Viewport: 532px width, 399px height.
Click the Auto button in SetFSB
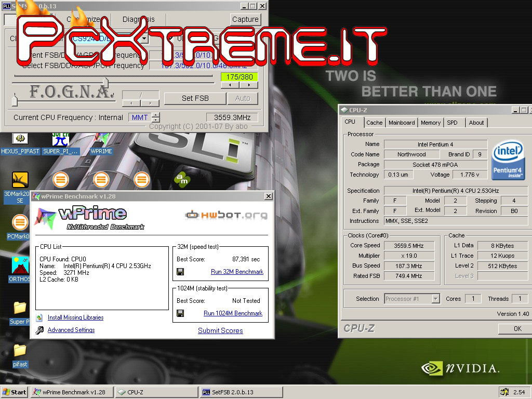[243, 98]
